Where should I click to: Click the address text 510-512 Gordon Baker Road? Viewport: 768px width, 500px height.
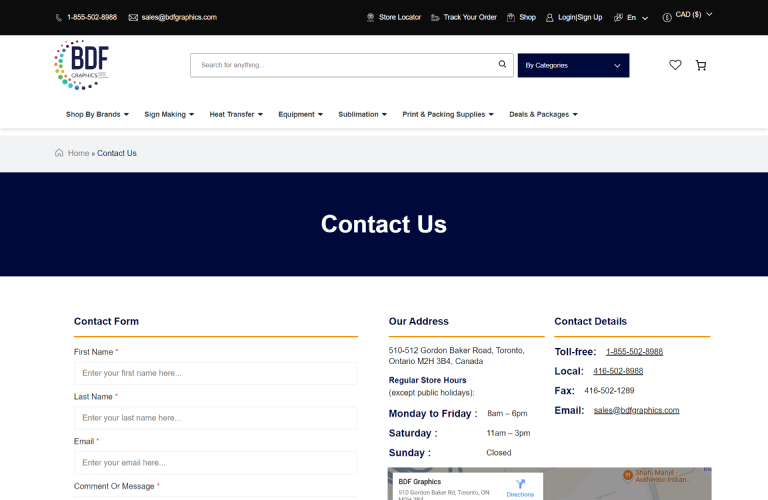click(456, 356)
